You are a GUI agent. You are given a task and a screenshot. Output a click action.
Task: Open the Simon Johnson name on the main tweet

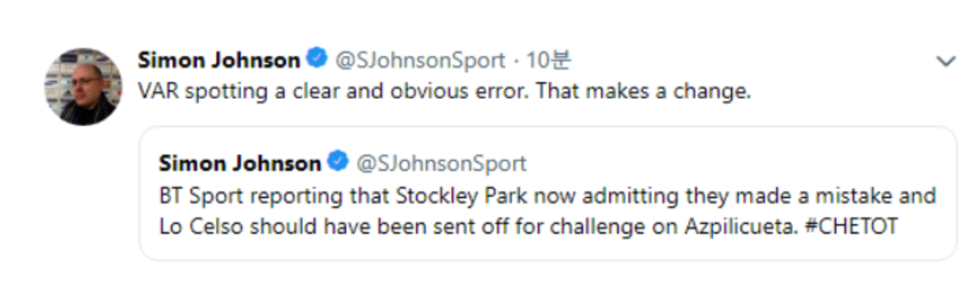(x=218, y=60)
